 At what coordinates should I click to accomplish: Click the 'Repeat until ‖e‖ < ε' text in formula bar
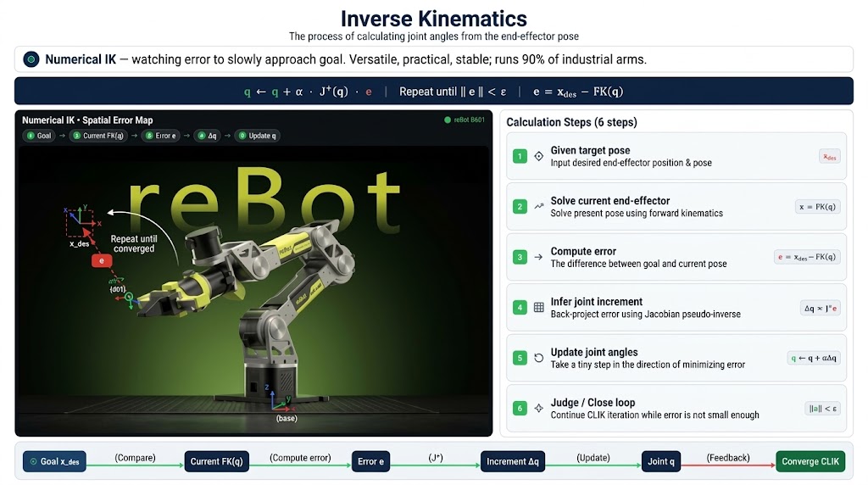(x=453, y=92)
